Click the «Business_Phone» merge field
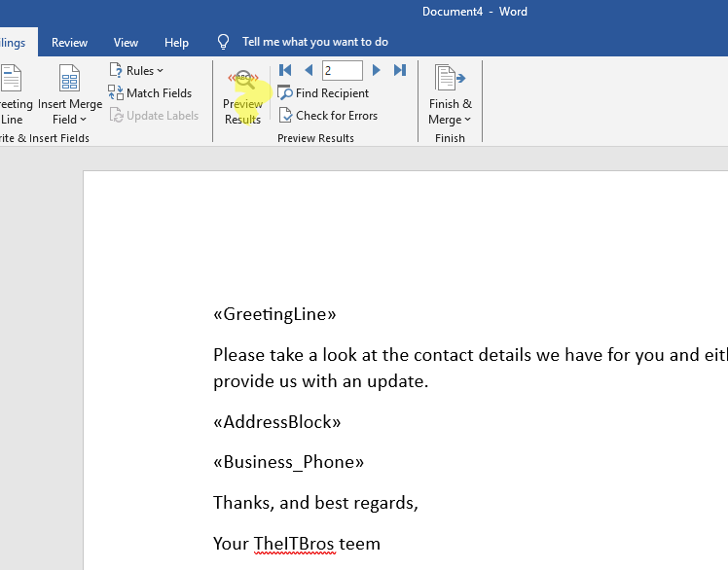Screen dimensions: 728x570 [x=288, y=462]
